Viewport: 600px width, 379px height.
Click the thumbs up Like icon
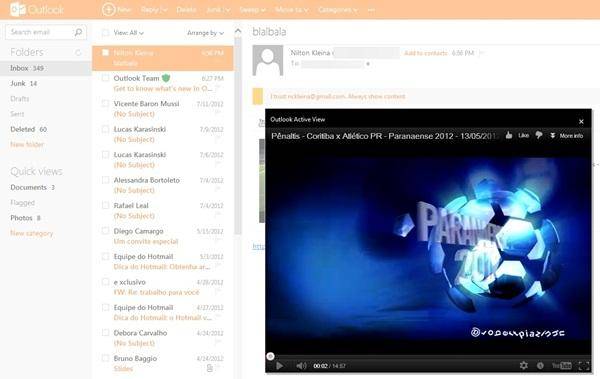coord(509,135)
